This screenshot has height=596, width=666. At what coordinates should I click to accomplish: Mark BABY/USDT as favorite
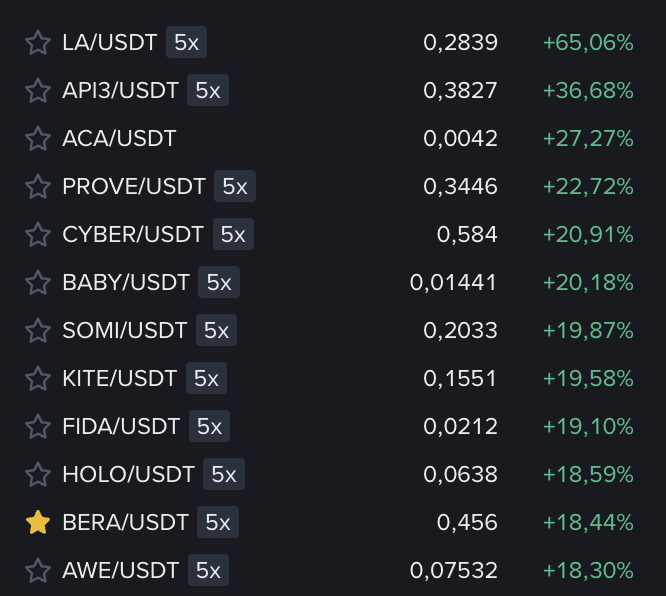tap(38, 283)
